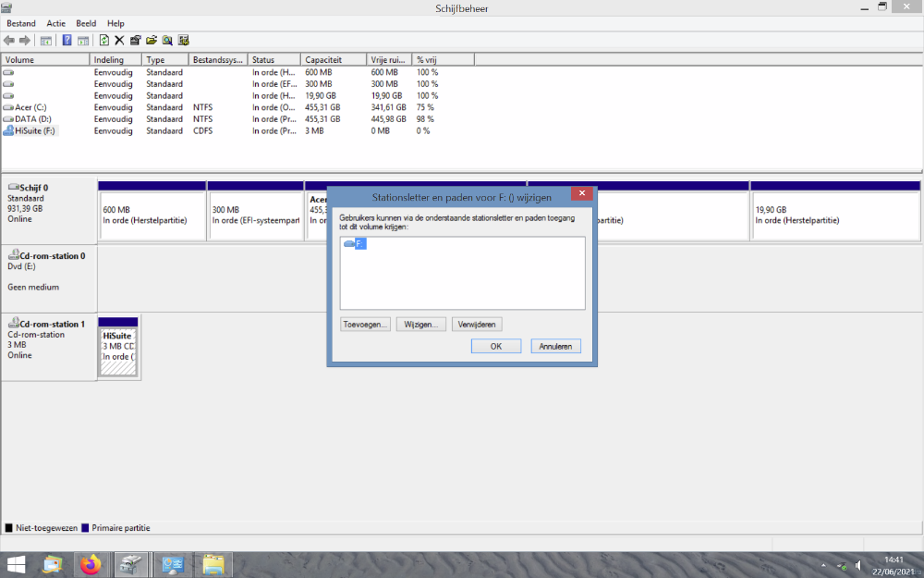
Task: Open the Bestand menu
Action: [x=21, y=23]
